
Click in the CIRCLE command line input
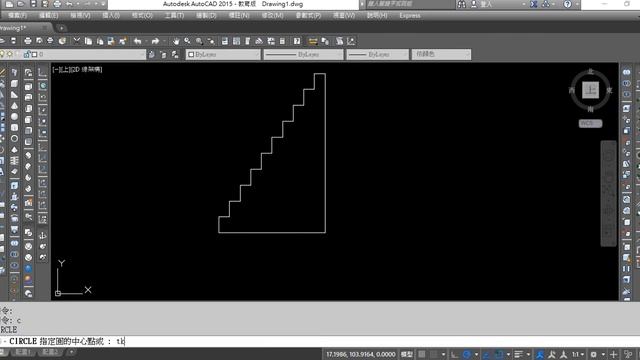(x=320, y=341)
